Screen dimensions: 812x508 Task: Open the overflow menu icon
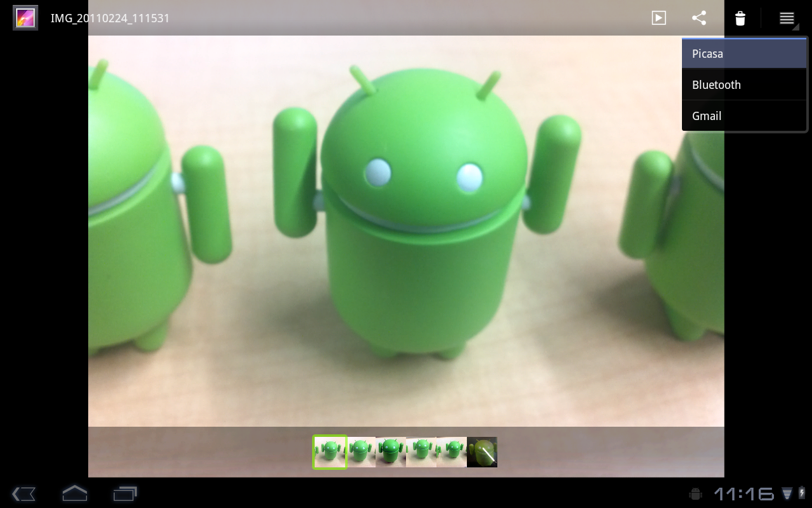[787, 18]
